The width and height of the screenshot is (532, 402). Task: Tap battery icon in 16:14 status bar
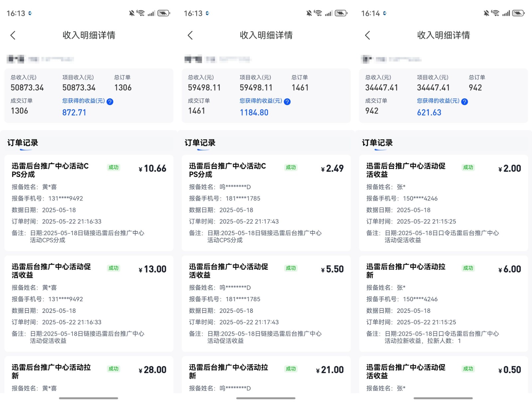[518, 13]
